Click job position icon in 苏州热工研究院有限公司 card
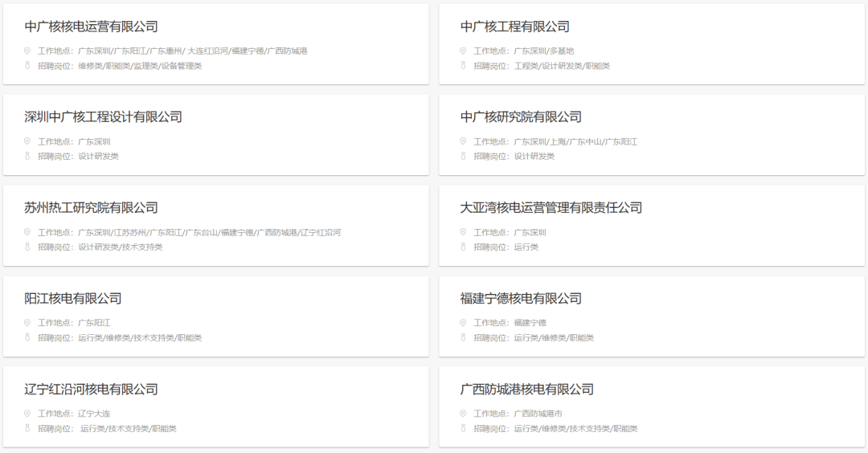Viewport: 868px width, 453px height. [x=27, y=247]
